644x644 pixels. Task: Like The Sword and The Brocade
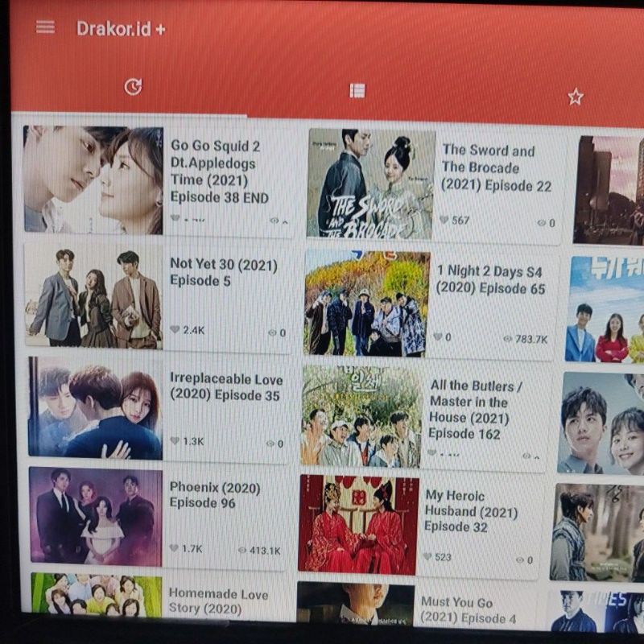tap(444, 220)
